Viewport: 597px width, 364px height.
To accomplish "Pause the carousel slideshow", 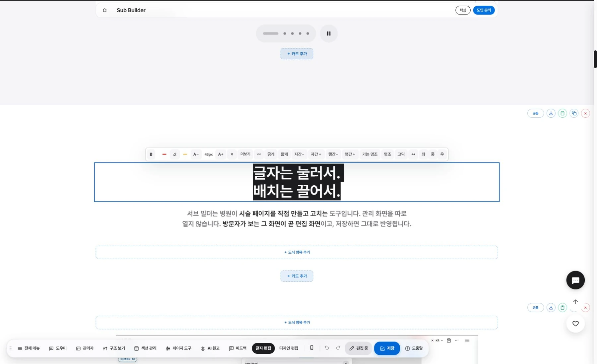I will [329, 33].
